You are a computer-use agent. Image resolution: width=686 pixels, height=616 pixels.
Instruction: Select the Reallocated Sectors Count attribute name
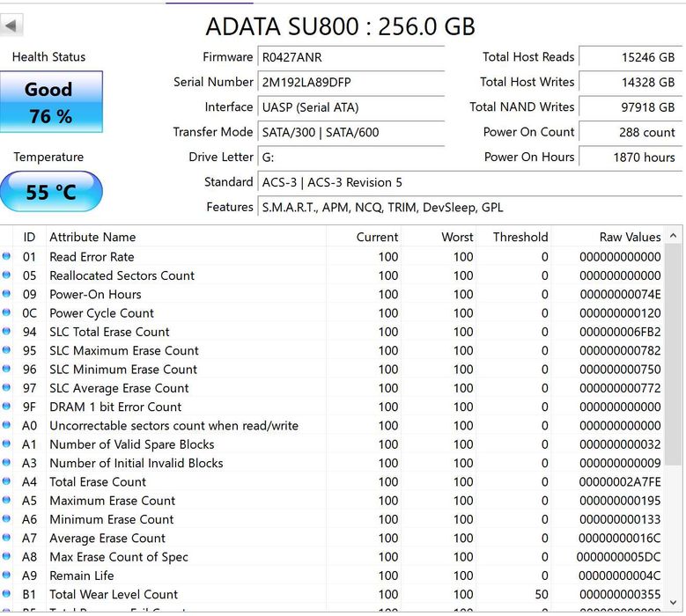click(122, 275)
